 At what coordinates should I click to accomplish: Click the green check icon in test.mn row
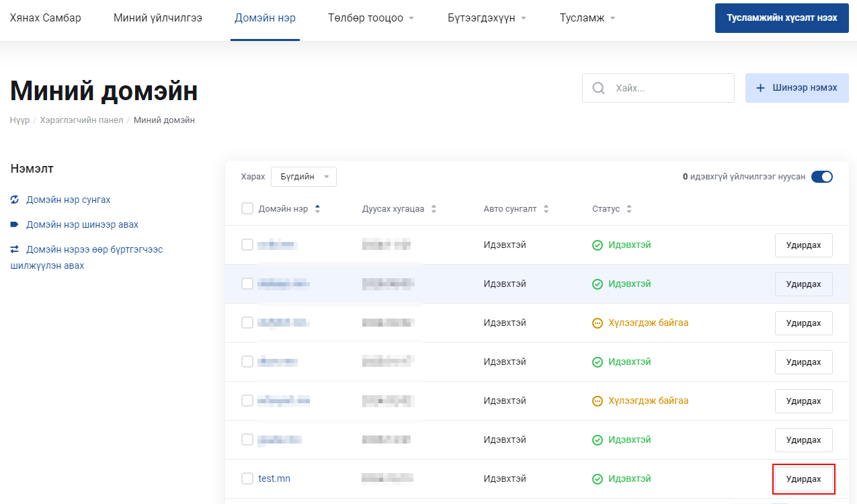tap(598, 479)
